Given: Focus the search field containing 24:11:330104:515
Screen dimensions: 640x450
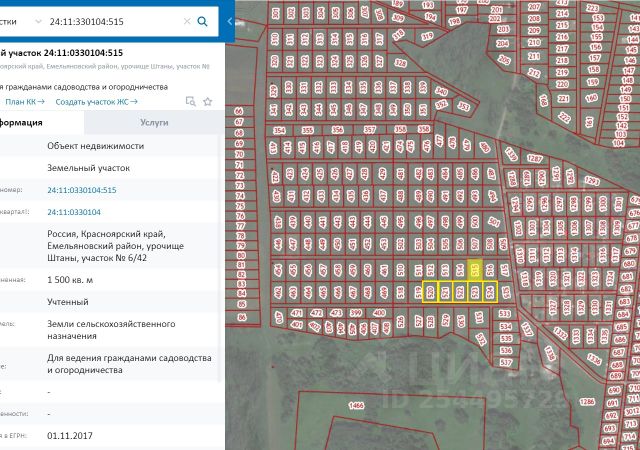Looking at the screenshot, I should tap(112, 21).
